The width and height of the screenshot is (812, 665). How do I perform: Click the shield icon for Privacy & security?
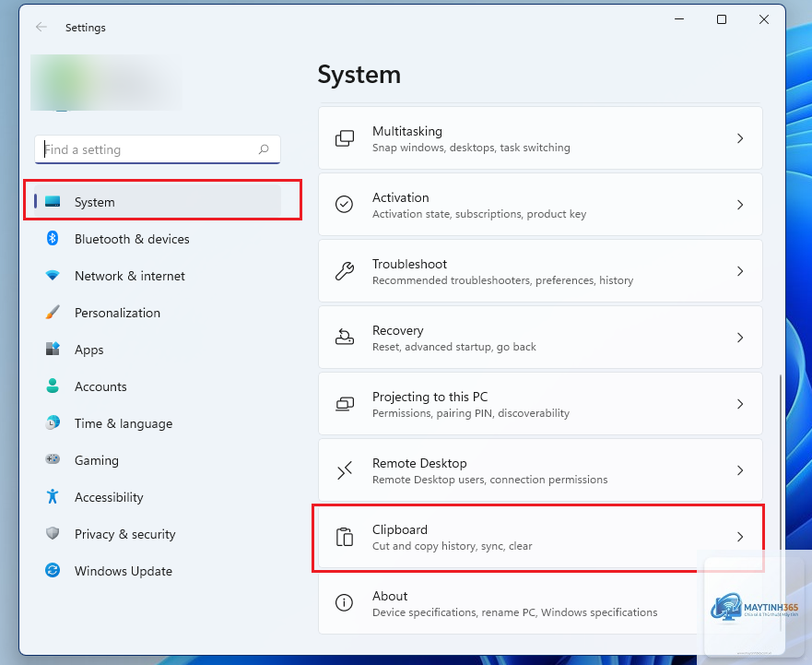click(53, 533)
